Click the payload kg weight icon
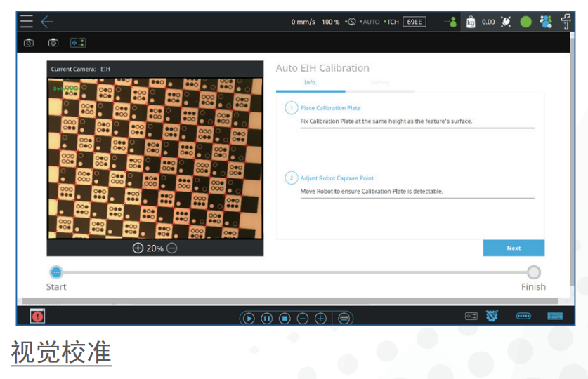Screen dimensions: 588x379 [471, 22]
